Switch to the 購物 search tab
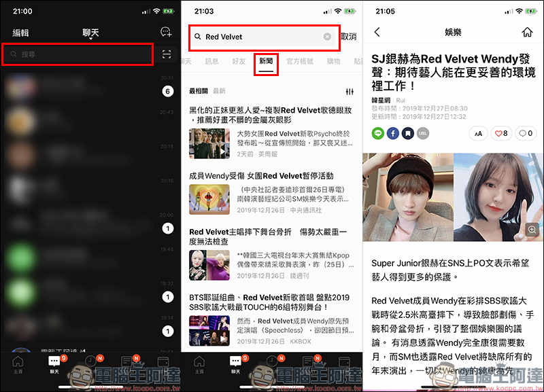Image resolution: width=544 pixels, height=392 pixels. [333, 61]
